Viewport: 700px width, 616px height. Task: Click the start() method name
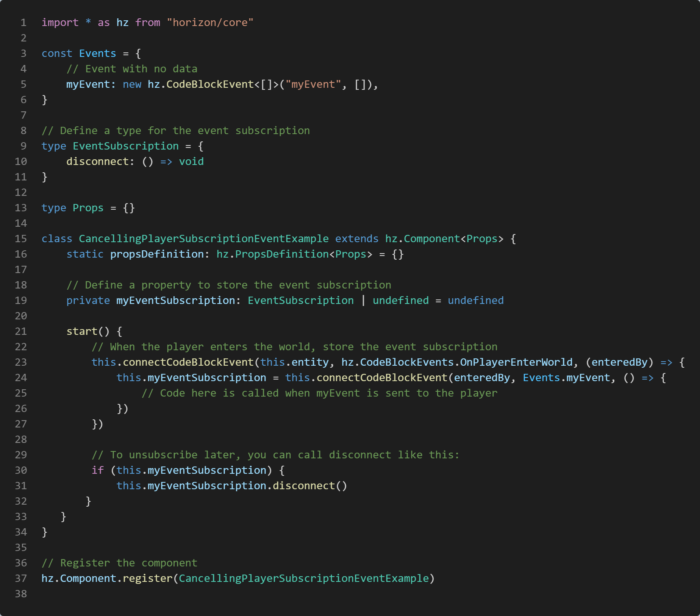(82, 331)
